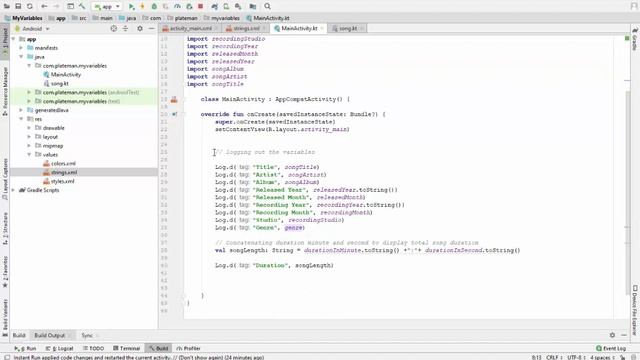Switch to activity_main.xml tab

click(191, 29)
